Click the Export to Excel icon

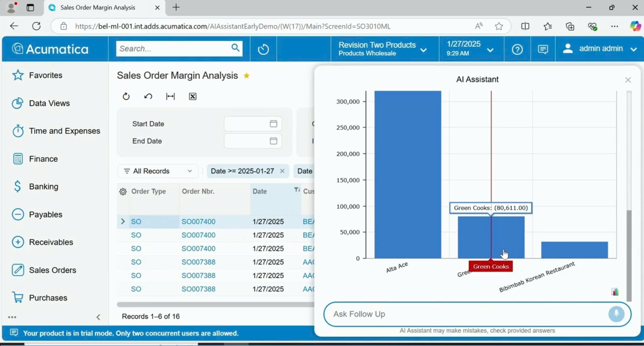pyautogui.click(x=193, y=96)
